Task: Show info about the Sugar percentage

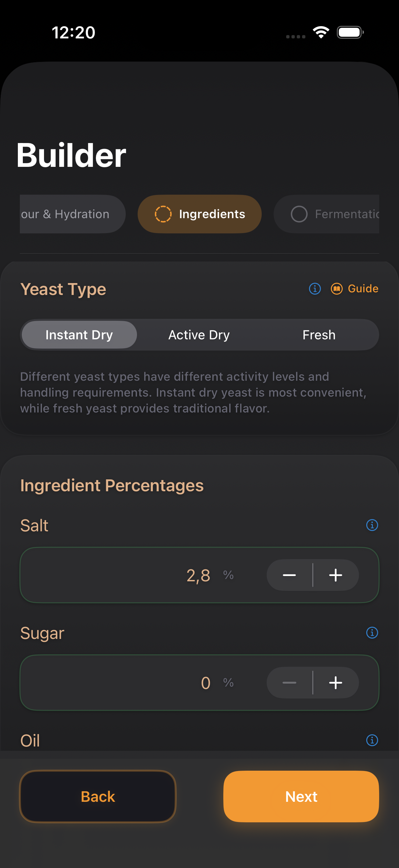Action: [x=372, y=633]
